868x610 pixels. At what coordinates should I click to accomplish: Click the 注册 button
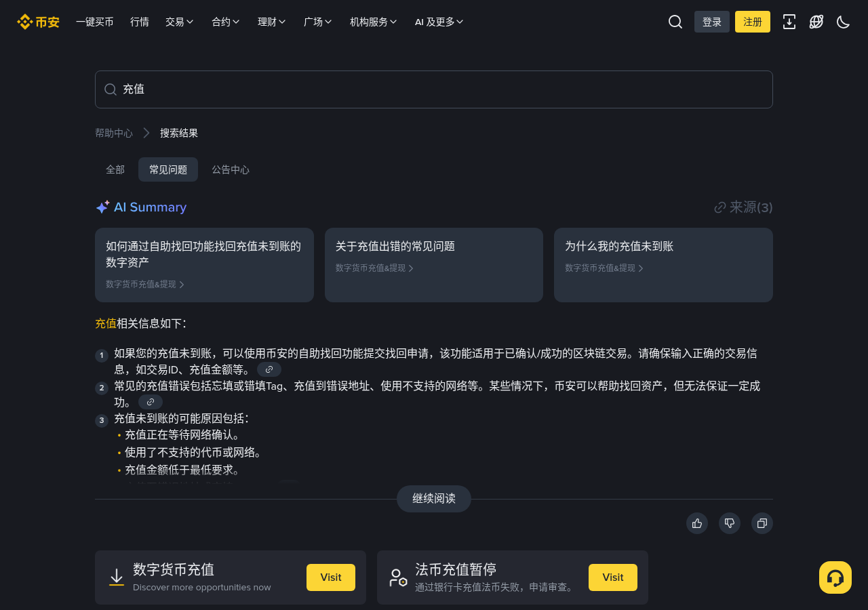coord(753,22)
